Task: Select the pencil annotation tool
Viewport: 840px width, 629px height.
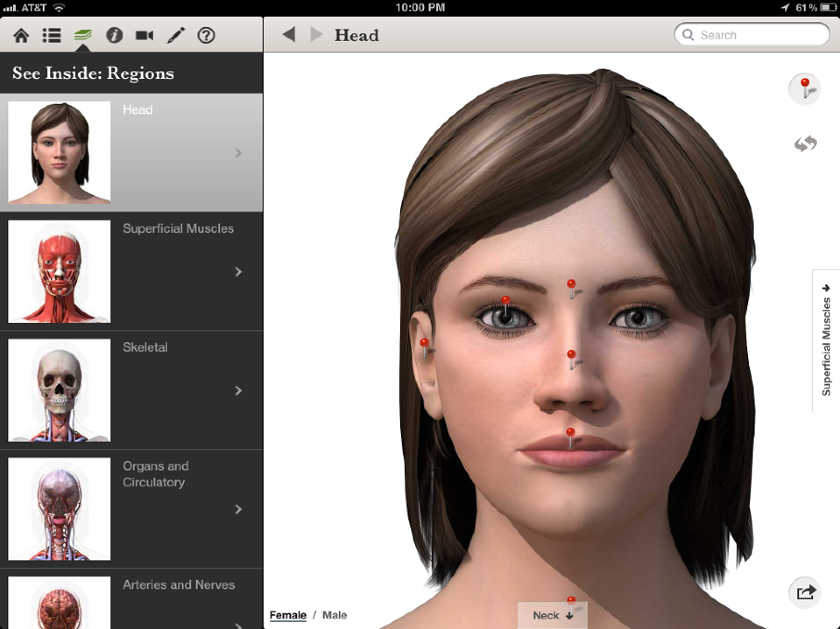Action: (175, 35)
